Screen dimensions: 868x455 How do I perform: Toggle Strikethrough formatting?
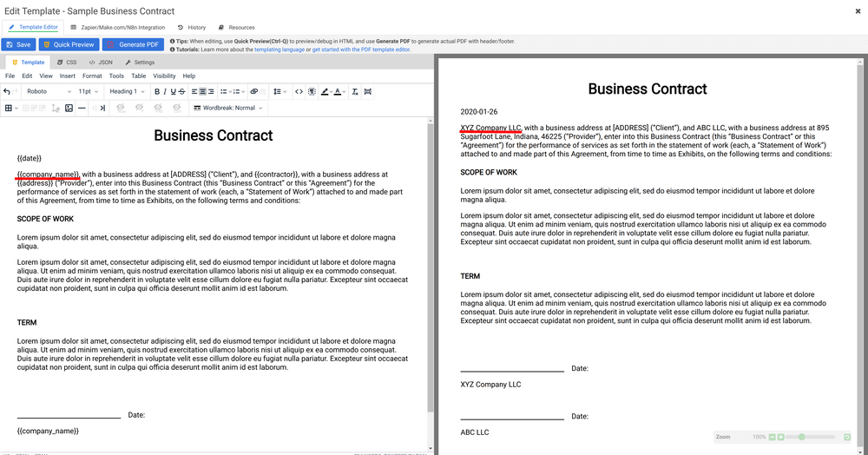(181, 91)
